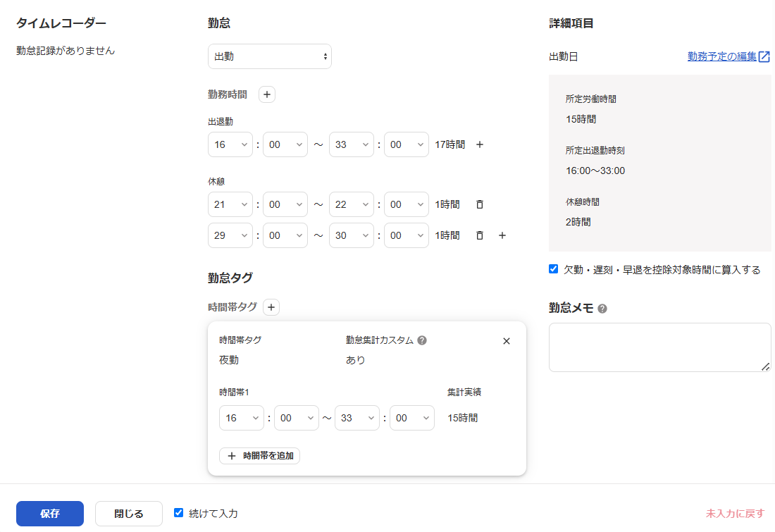Click 未入力に戻す link

pyautogui.click(x=735, y=514)
